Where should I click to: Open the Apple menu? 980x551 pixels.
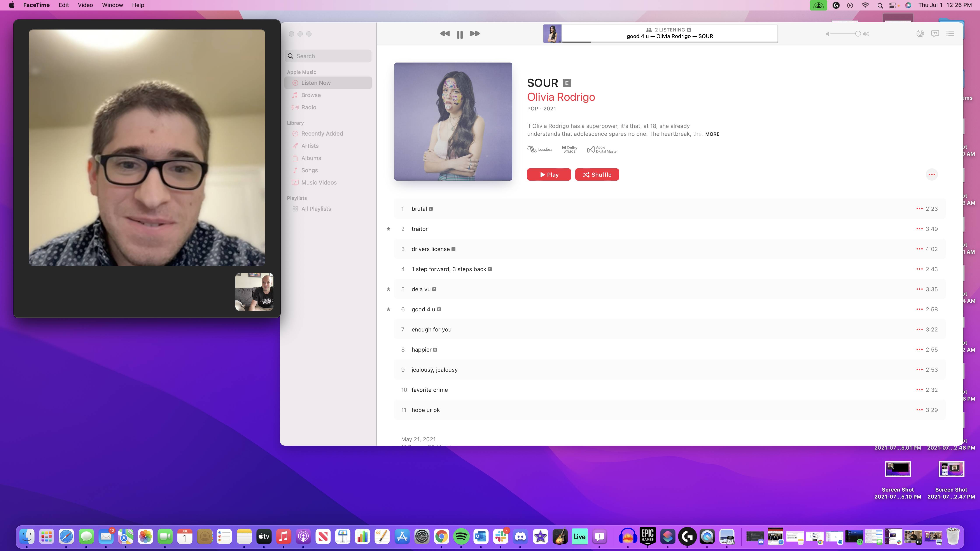tap(11, 5)
